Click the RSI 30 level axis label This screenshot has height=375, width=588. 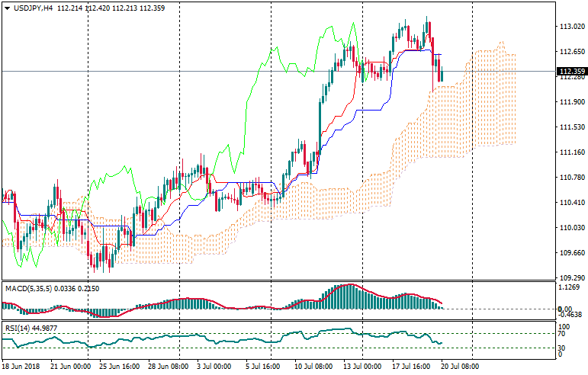point(564,348)
